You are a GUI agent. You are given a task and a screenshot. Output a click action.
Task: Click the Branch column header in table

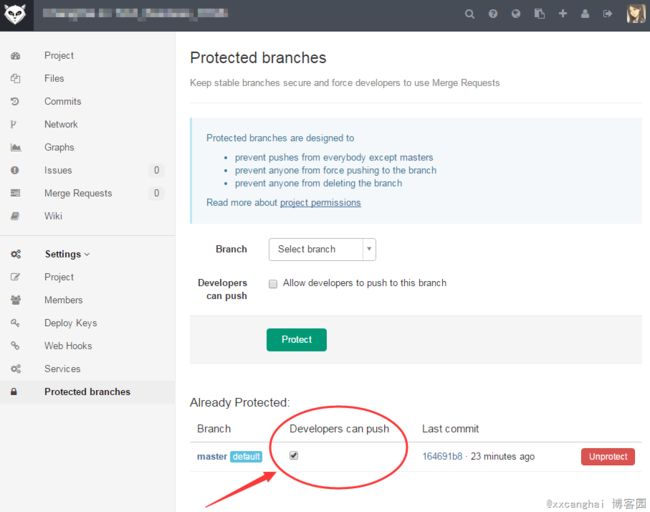click(214, 429)
